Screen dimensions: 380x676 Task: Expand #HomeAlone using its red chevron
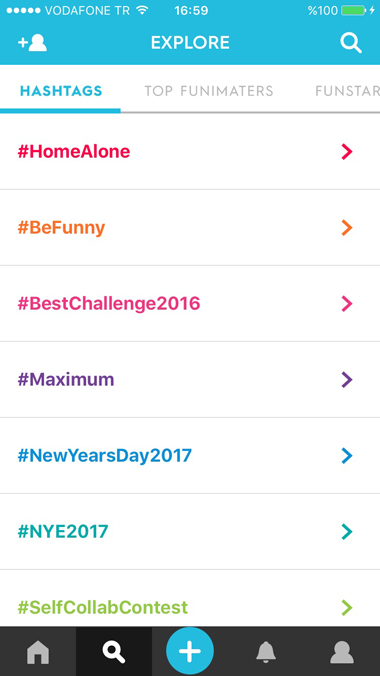point(347,152)
